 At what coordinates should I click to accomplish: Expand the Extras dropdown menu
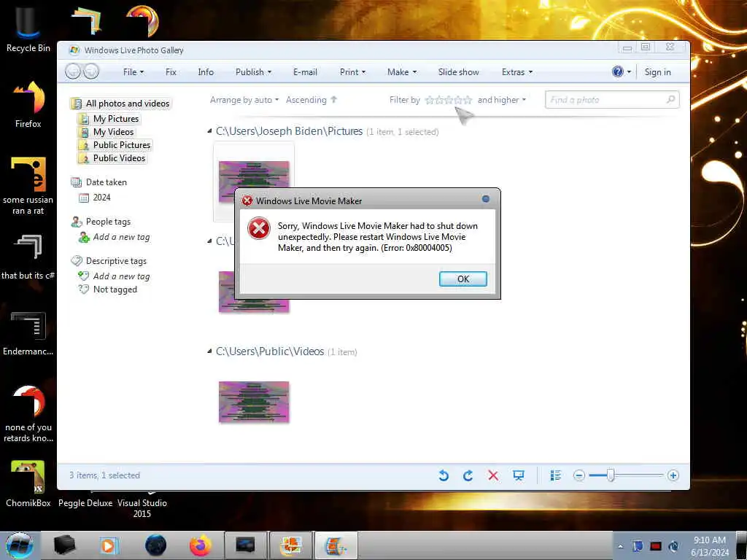(x=517, y=72)
